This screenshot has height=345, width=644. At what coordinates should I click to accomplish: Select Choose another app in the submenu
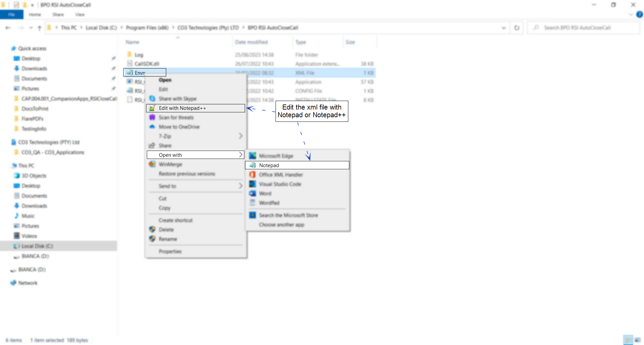click(281, 224)
